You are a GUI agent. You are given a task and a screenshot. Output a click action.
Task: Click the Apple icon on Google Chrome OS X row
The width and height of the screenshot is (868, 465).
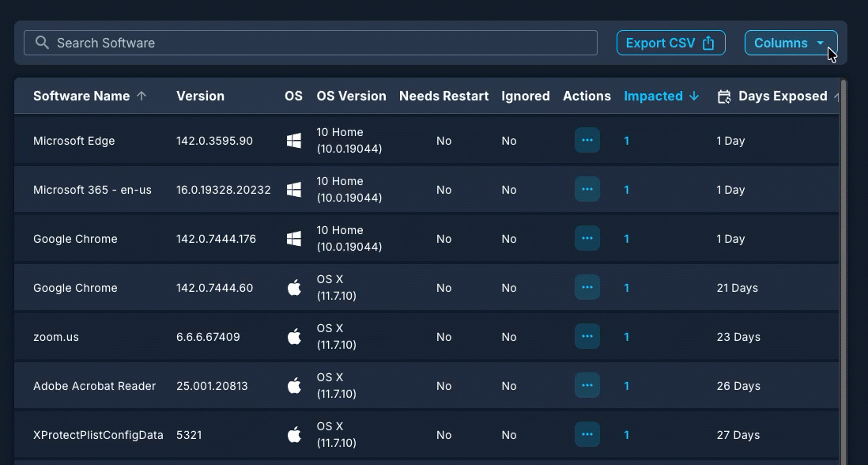tap(293, 287)
